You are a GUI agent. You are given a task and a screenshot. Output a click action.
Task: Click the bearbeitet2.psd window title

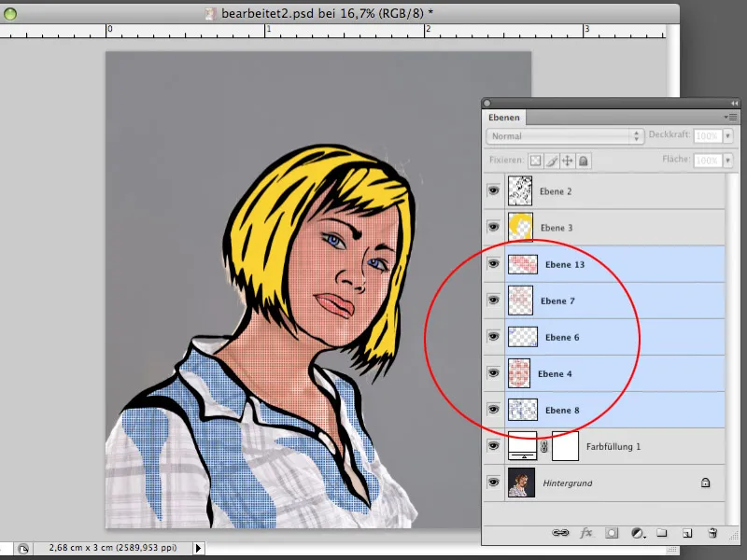pyautogui.click(x=328, y=13)
